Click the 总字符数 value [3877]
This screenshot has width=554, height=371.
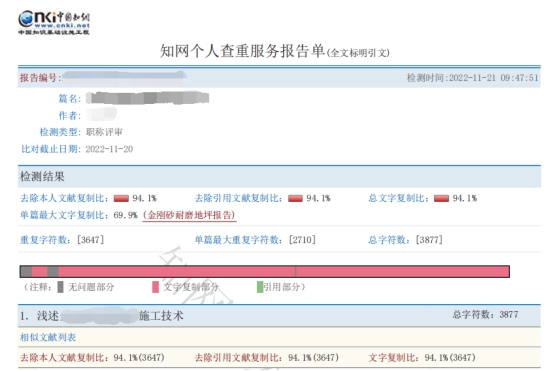pyautogui.click(x=429, y=240)
